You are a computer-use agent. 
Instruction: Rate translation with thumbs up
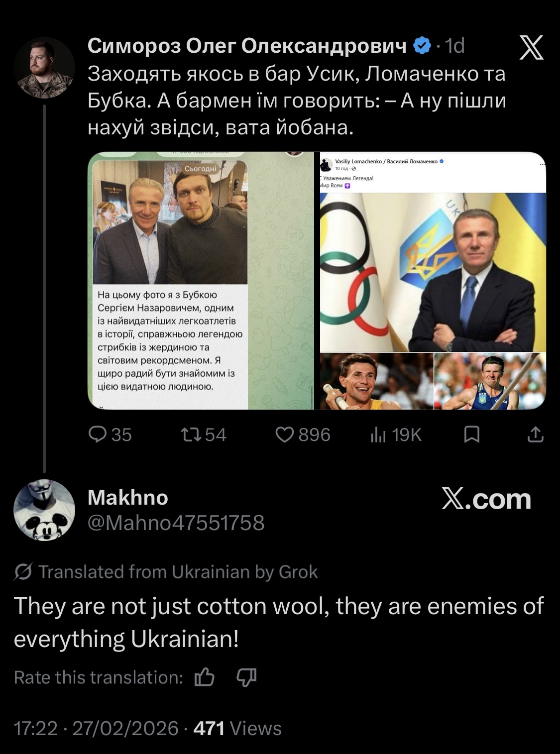pos(205,677)
